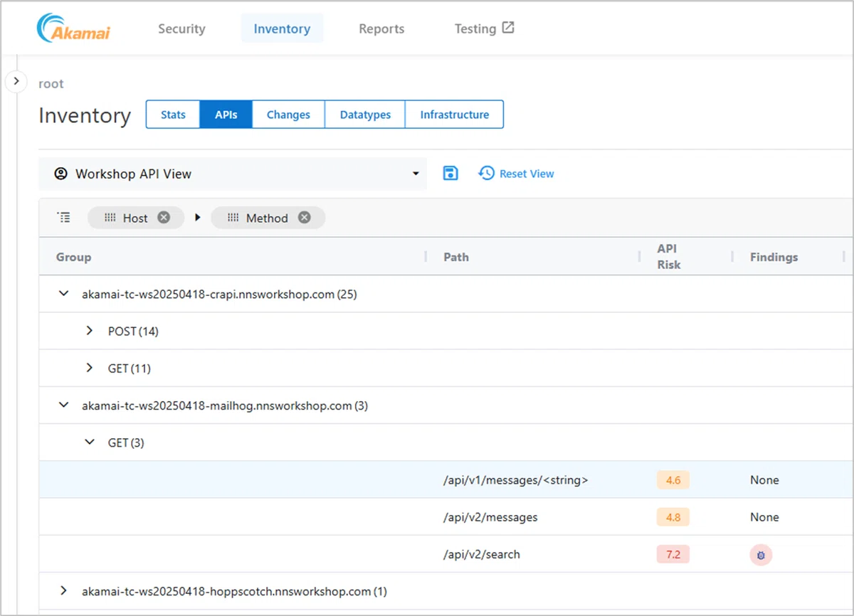This screenshot has width=854, height=616.
Task: Click the user icon in Workshop API View
Action: [x=61, y=174]
